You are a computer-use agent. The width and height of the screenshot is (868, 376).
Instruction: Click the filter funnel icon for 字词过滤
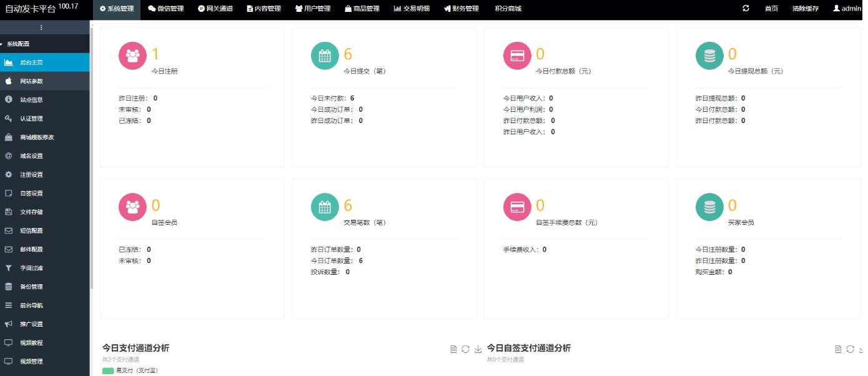(x=9, y=269)
